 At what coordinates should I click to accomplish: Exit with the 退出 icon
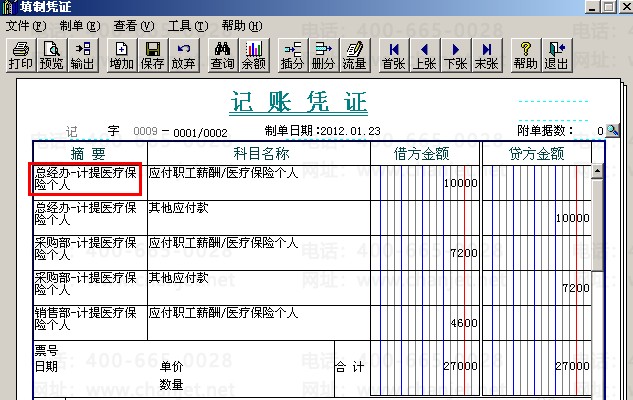(x=557, y=56)
